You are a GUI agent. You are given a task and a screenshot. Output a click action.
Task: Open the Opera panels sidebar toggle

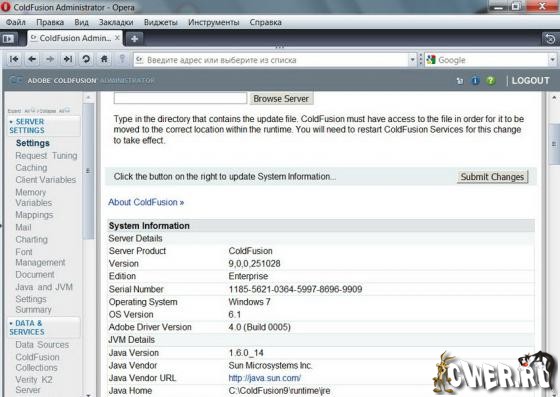(x=8, y=38)
